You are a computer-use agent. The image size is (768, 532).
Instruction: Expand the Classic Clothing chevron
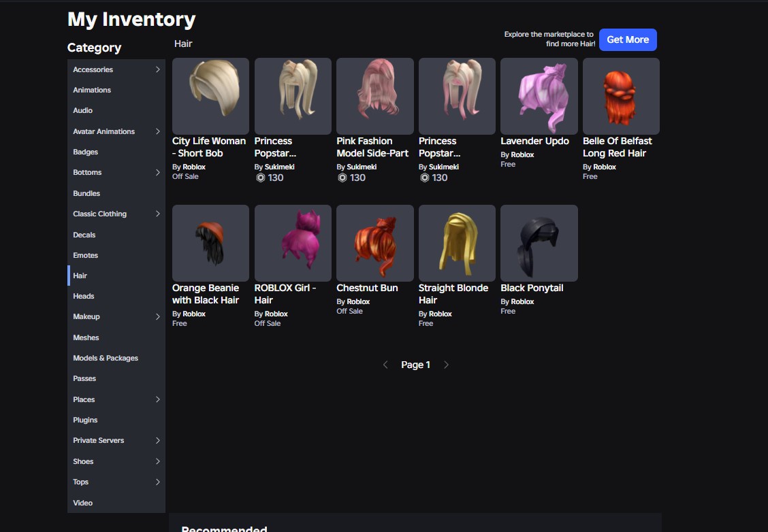[158, 214]
